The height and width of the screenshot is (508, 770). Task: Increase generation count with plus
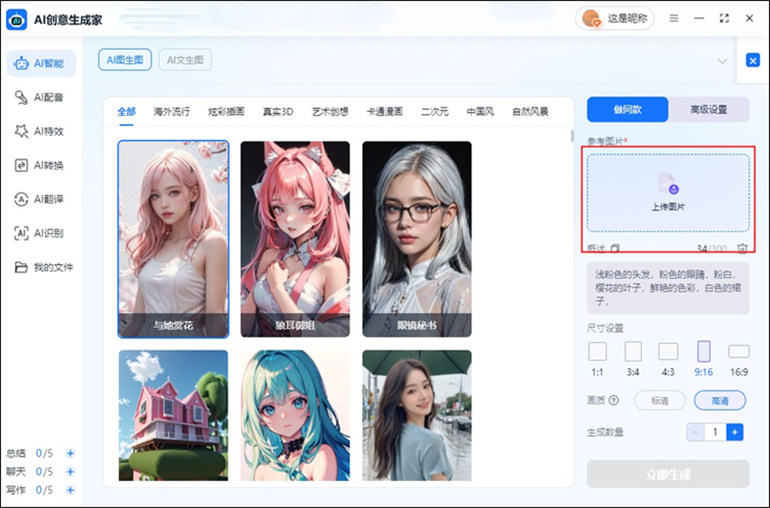[x=735, y=432]
